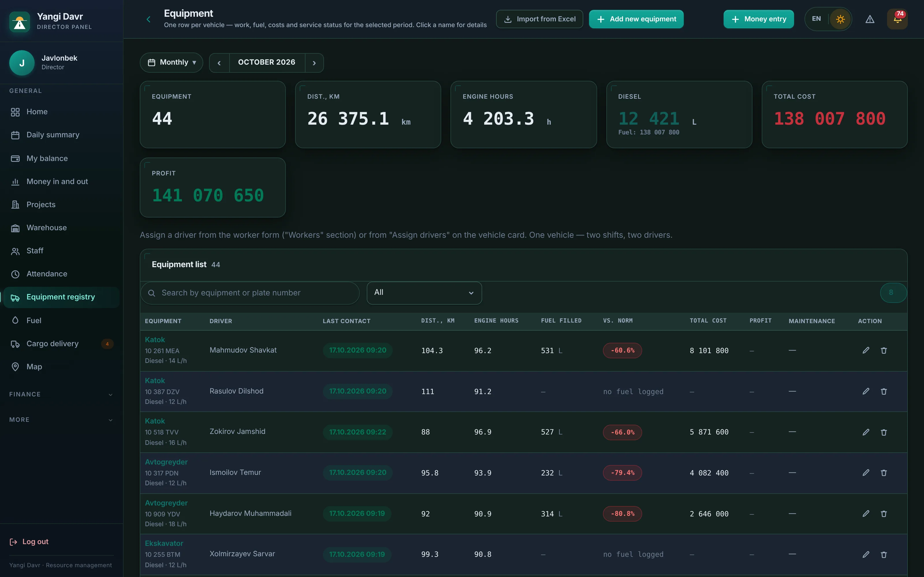
Task: Click Import from Excel button
Action: pyautogui.click(x=539, y=19)
